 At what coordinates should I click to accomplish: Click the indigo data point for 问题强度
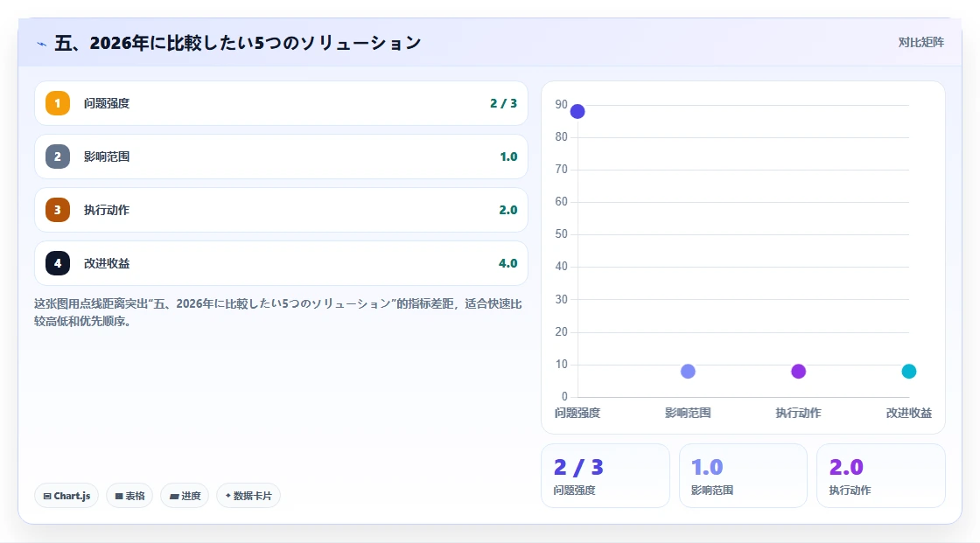(577, 112)
